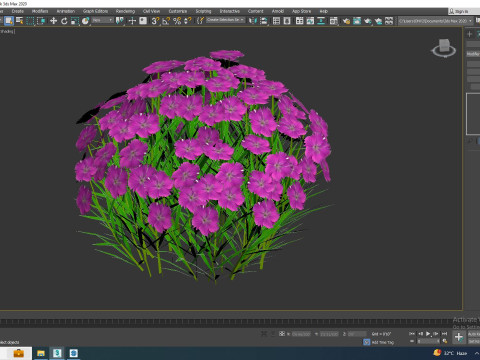Open the Help menu

pos(323,11)
